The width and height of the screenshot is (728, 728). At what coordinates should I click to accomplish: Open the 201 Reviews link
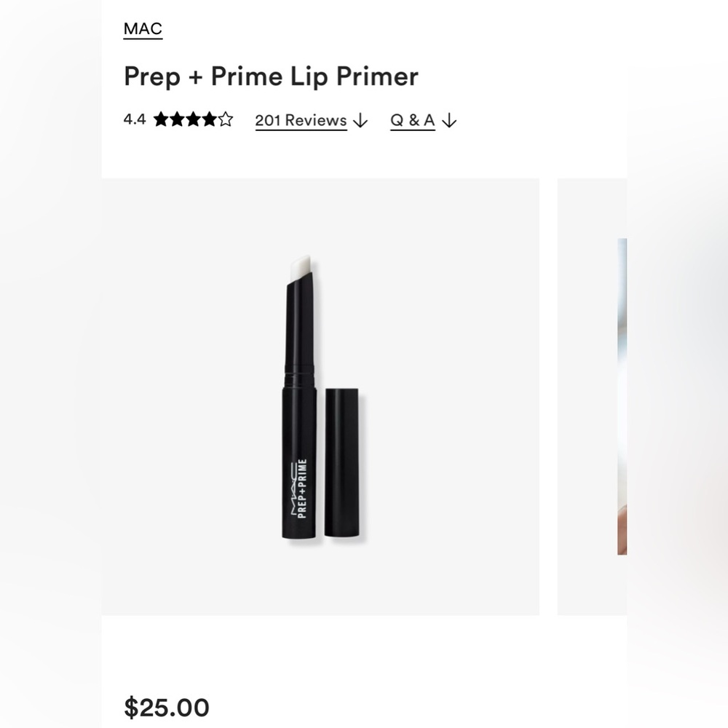tap(301, 121)
